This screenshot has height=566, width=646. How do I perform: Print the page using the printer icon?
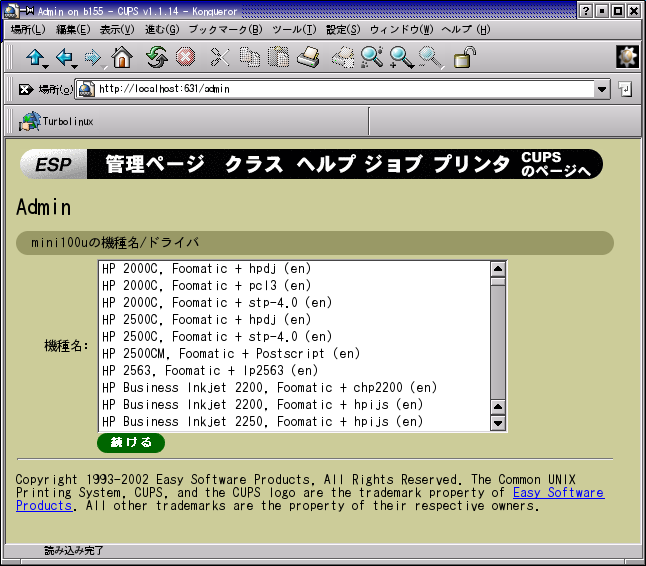309,57
